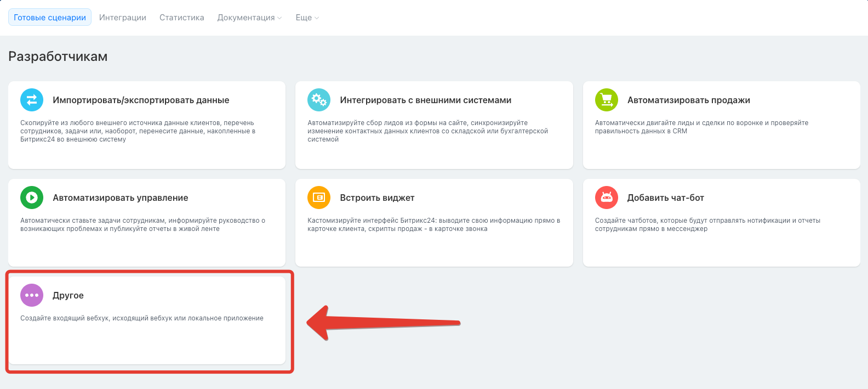Click the red chat-bot robot icon
Screen dimensions: 868x389
[x=606, y=198]
